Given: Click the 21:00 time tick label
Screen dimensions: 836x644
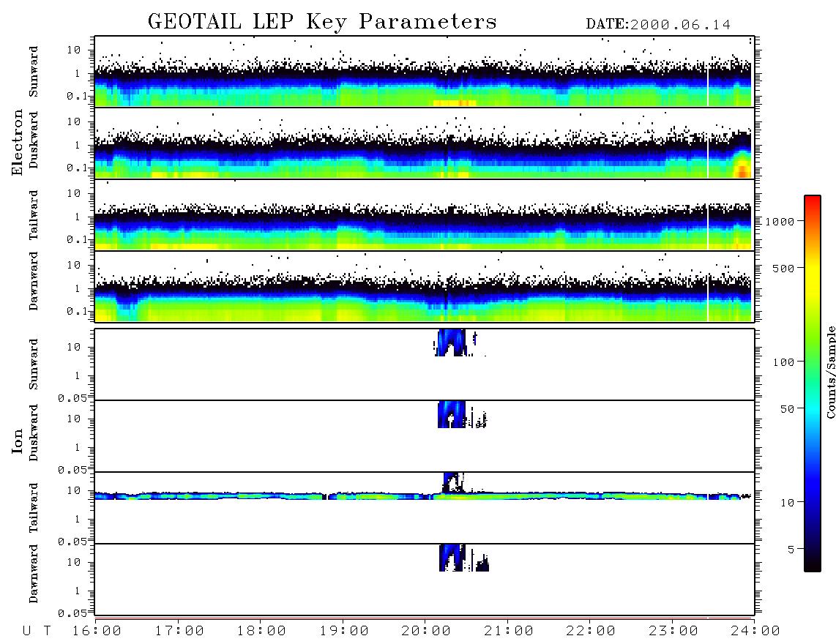Looking at the screenshot, I should tap(509, 632).
